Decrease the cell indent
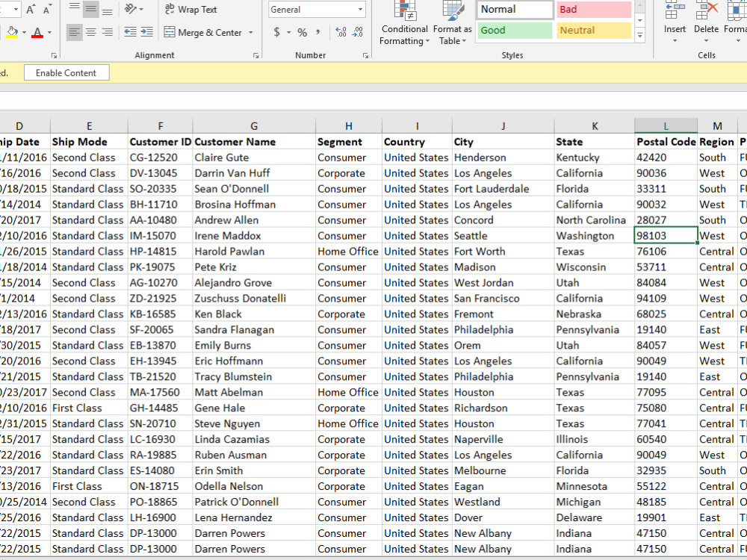747x560 pixels. tap(130, 32)
